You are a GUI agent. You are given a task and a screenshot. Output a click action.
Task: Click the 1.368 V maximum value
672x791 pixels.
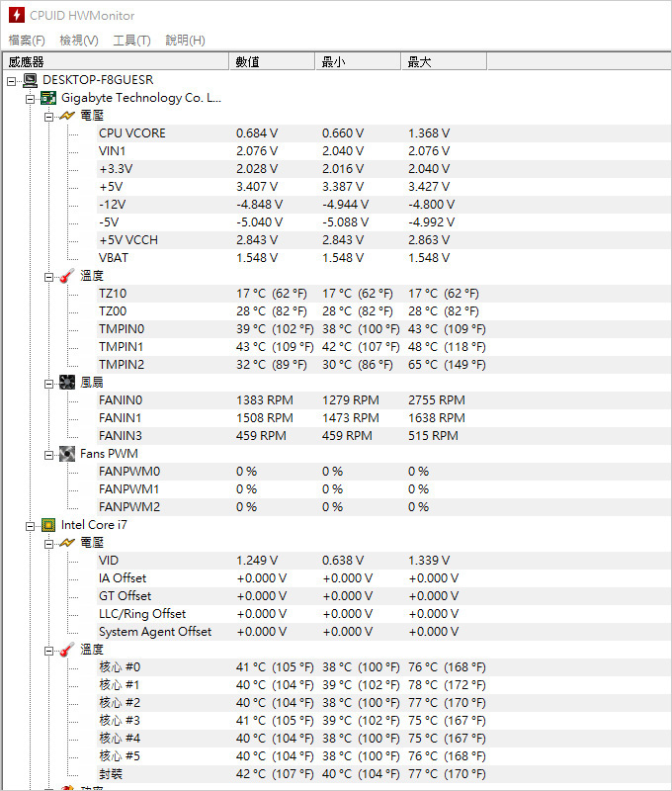tap(429, 133)
